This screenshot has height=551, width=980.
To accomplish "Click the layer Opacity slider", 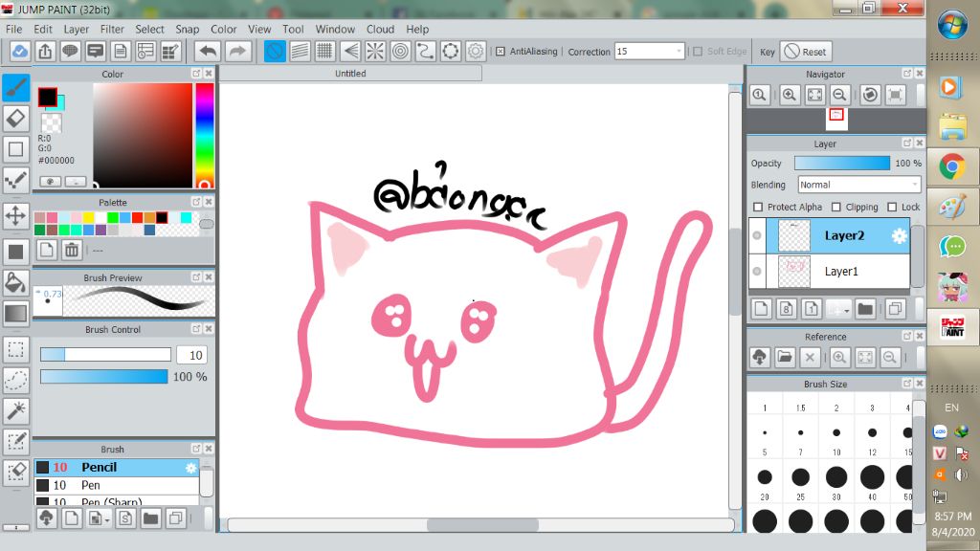I will (x=842, y=163).
